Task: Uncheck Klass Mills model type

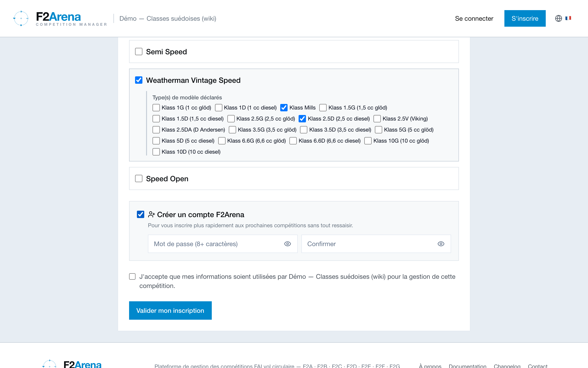Action: coord(284,108)
